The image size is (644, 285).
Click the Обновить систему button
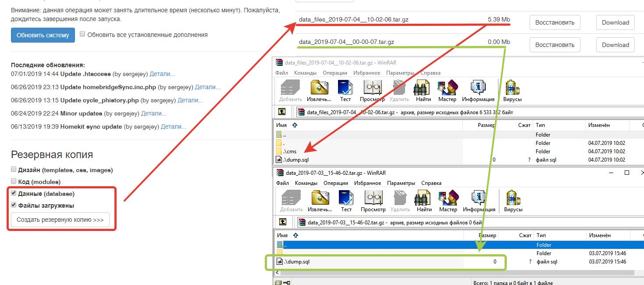tap(43, 35)
